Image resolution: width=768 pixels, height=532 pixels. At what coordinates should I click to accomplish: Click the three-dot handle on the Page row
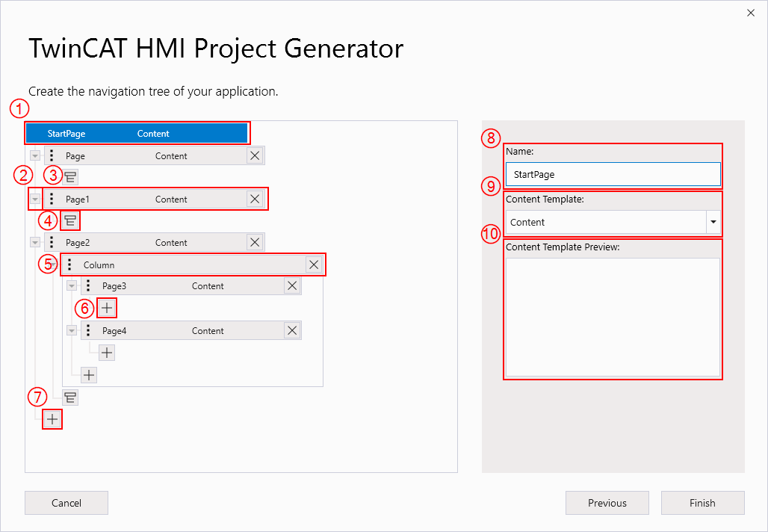[52, 155]
